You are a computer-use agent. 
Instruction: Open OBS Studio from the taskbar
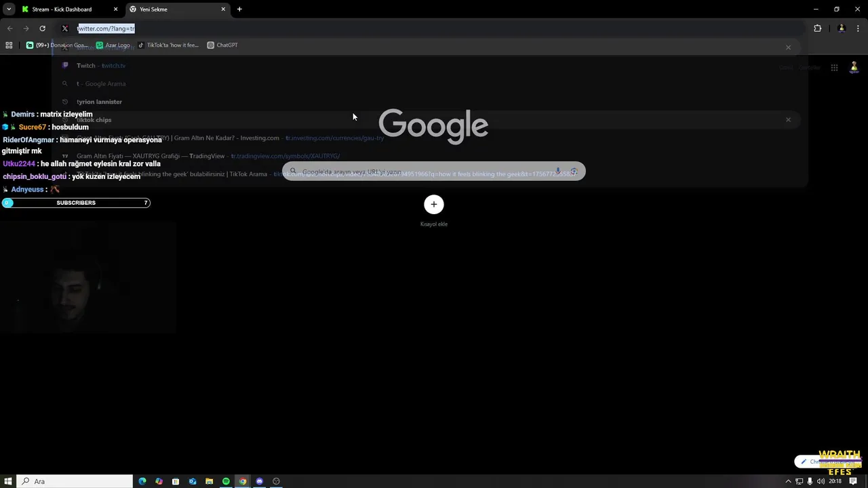[x=276, y=481]
